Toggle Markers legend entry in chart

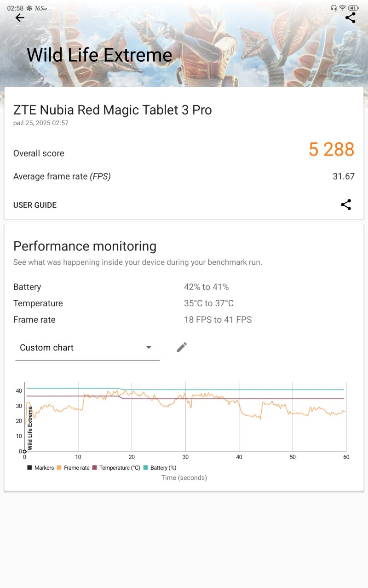40,468
